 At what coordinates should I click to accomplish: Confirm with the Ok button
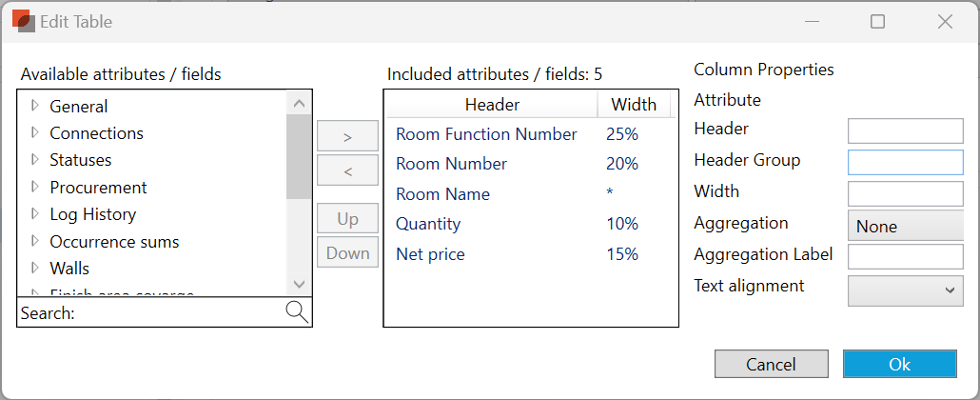(x=899, y=364)
